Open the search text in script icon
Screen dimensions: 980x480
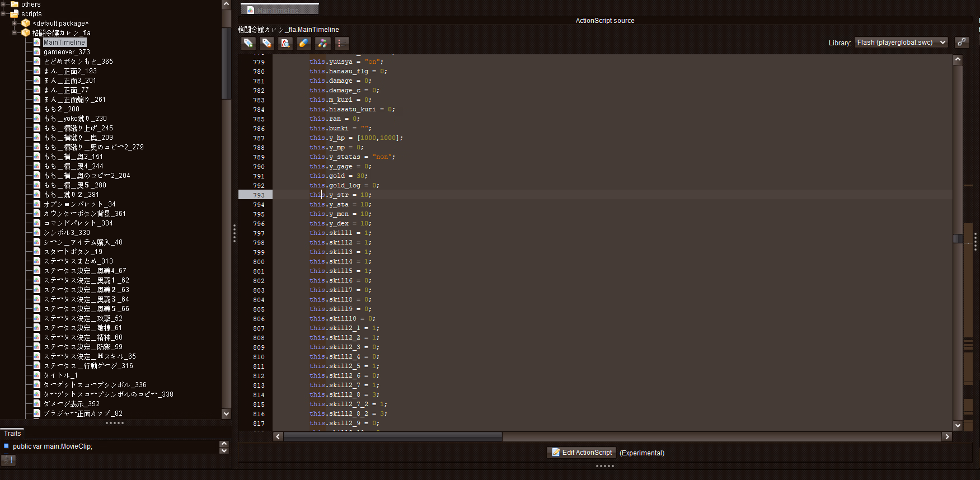(x=285, y=43)
